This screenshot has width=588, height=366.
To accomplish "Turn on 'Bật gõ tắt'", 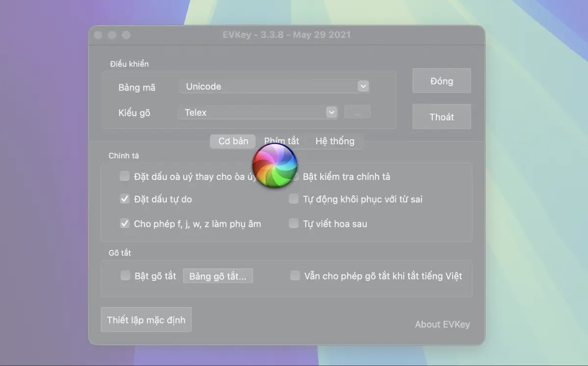I will tap(125, 276).
